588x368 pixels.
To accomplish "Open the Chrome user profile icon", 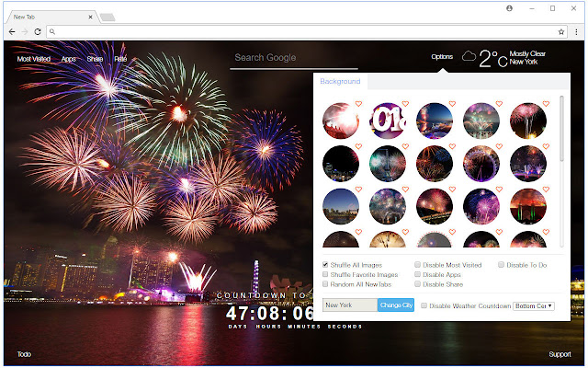I will pos(509,8).
